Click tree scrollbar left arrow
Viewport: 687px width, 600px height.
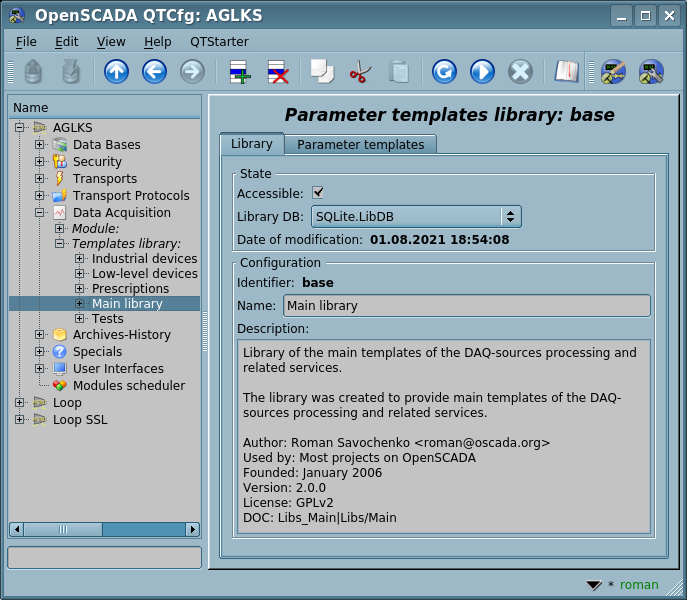click(x=17, y=529)
